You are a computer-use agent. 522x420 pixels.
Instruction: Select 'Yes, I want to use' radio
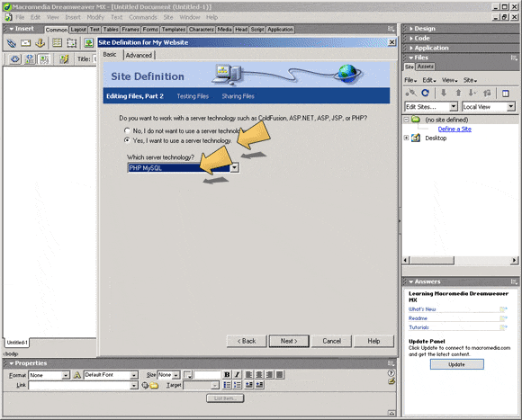(x=127, y=140)
